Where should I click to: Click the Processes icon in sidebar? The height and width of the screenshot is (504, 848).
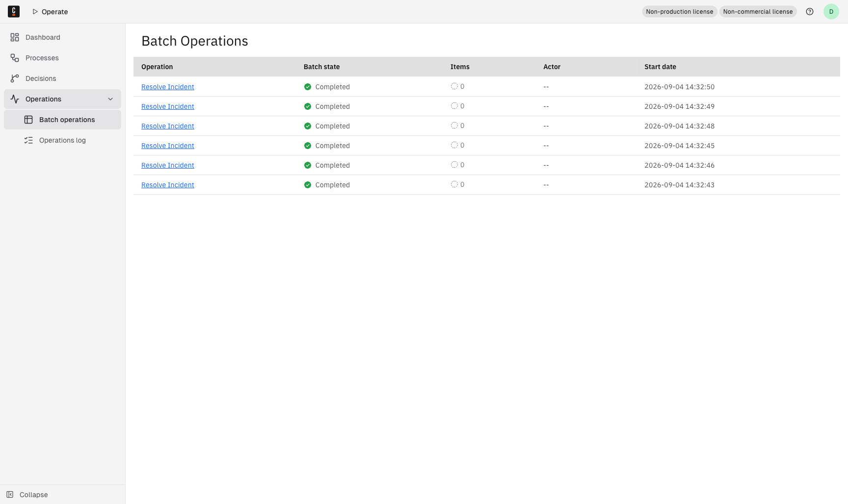click(15, 58)
